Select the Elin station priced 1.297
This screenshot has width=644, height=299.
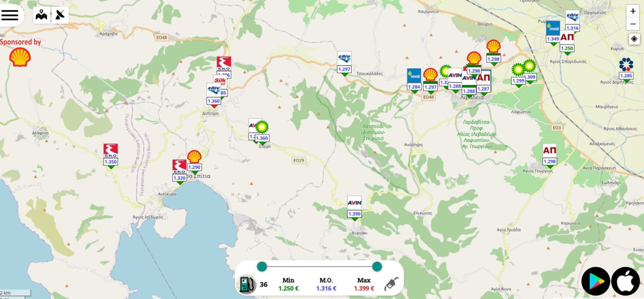(x=344, y=62)
